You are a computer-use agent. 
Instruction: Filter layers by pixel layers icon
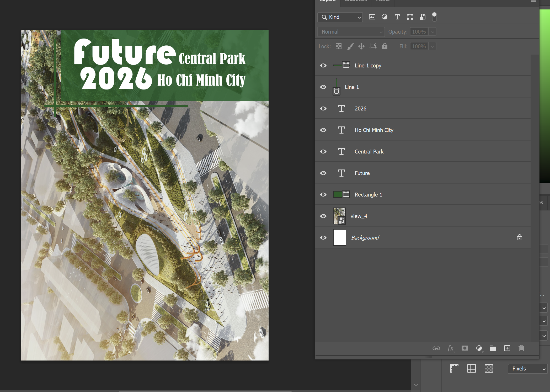(x=372, y=17)
